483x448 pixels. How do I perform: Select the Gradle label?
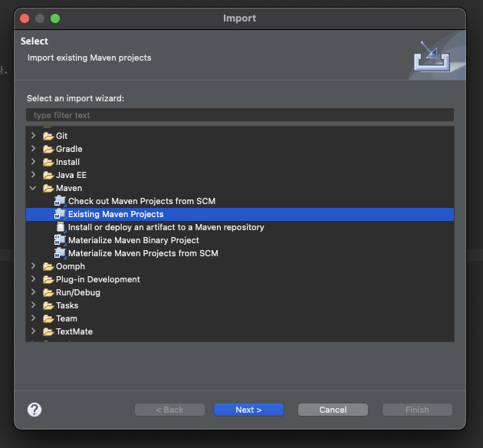pyautogui.click(x=69, y=149)
